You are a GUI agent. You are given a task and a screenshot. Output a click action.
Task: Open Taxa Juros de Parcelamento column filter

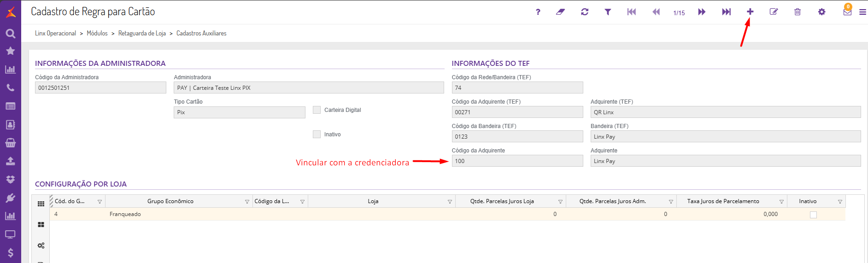tap(781, 202)
